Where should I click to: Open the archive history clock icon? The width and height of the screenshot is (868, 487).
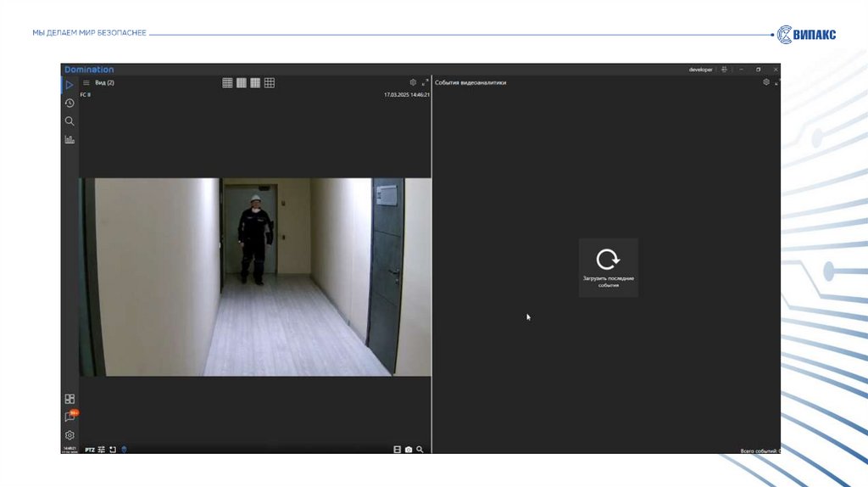point(70,103)
